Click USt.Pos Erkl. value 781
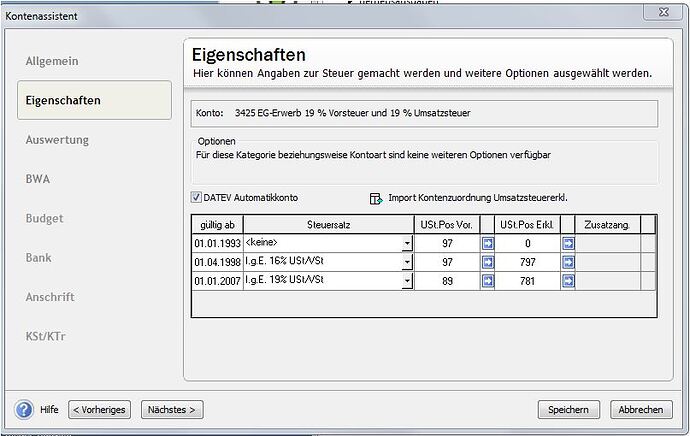The height and width of the screenshot is (436, 690). [x=528, y=281]
